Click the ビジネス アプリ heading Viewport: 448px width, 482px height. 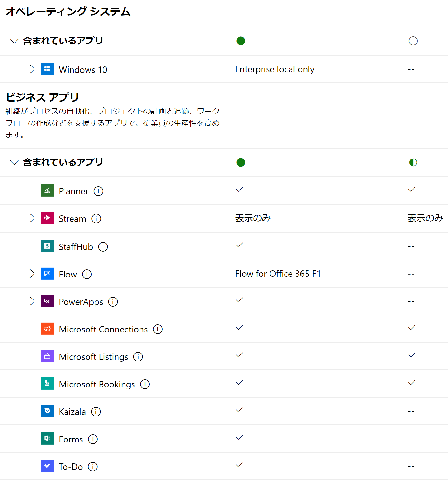[42, 97]
